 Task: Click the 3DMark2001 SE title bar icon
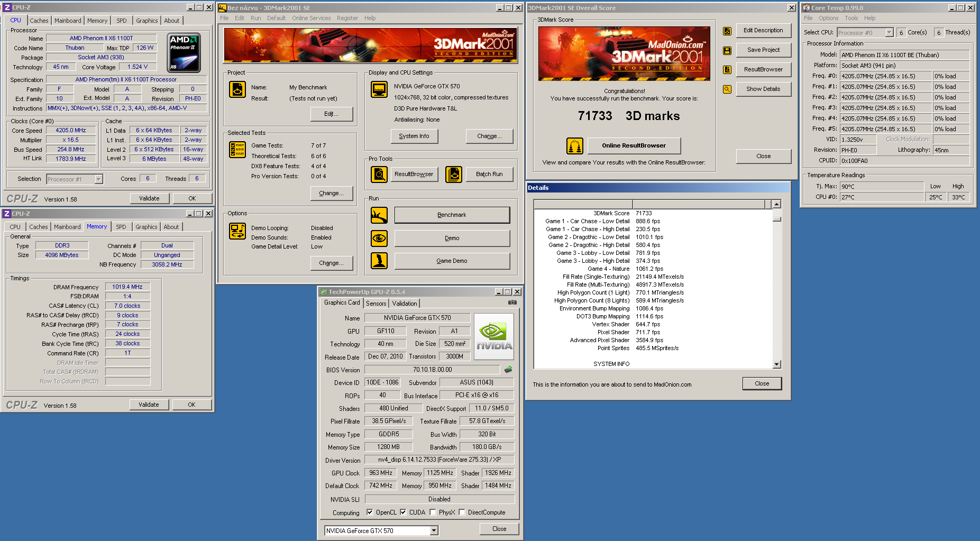pyautogui.click(x=223, y=8)
